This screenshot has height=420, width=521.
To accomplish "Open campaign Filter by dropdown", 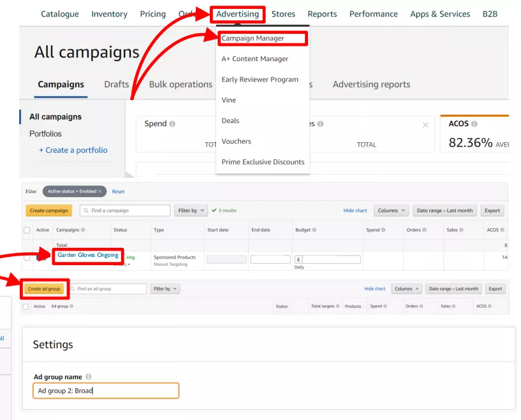I will tap(191, 210).
